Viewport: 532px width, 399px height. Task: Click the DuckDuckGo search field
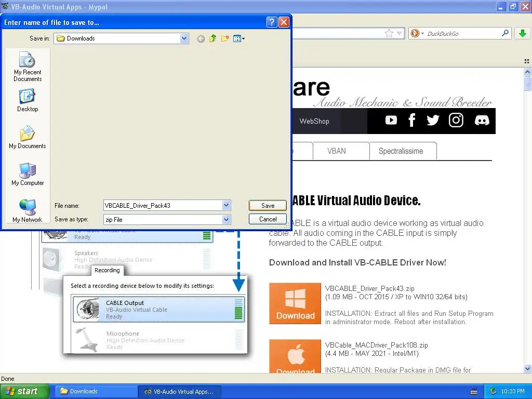pyautogui.click(x=463, y=33)
